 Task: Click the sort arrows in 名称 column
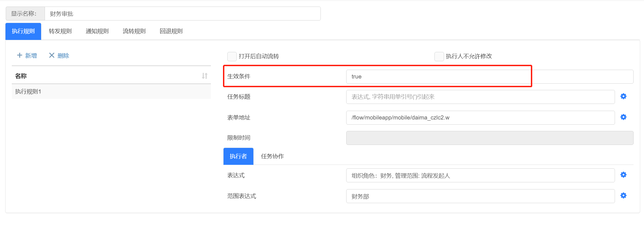pyautogui.click(x=205, y=76)
